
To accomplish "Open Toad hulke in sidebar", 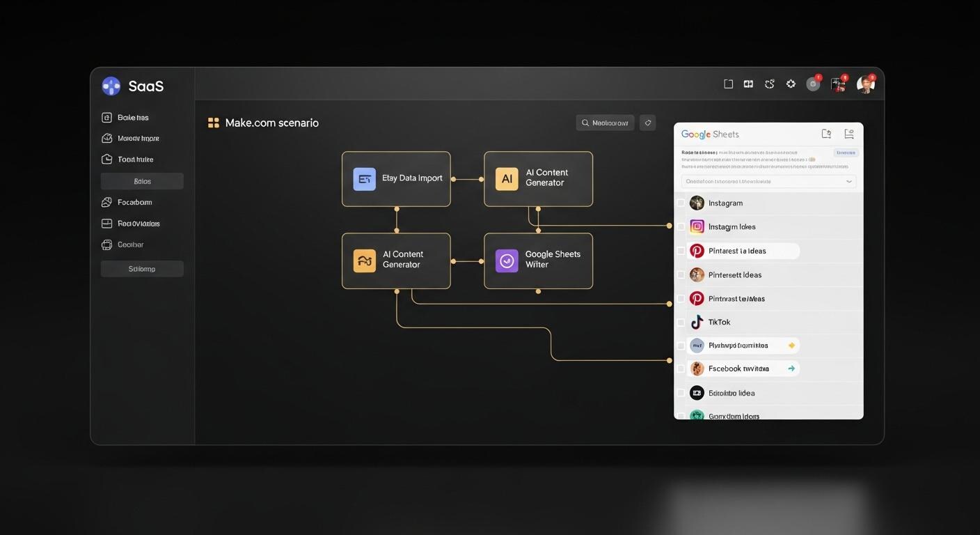I will 136,159.
